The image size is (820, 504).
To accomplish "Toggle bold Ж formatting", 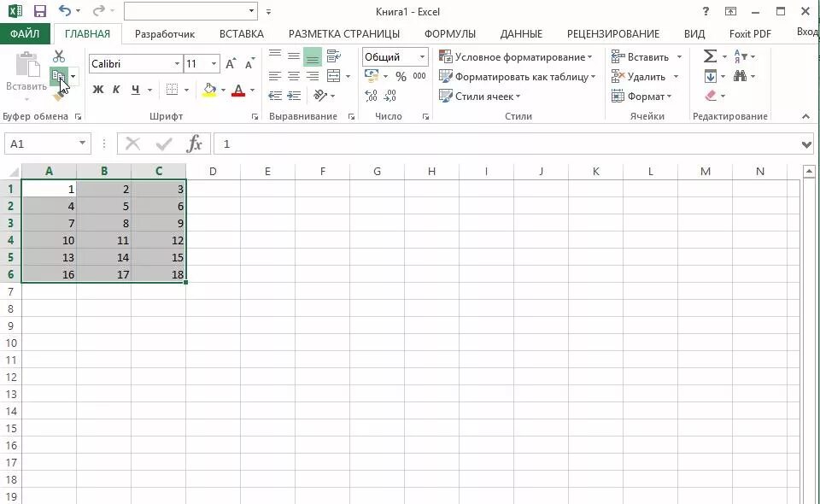I will tap(97, 90).
